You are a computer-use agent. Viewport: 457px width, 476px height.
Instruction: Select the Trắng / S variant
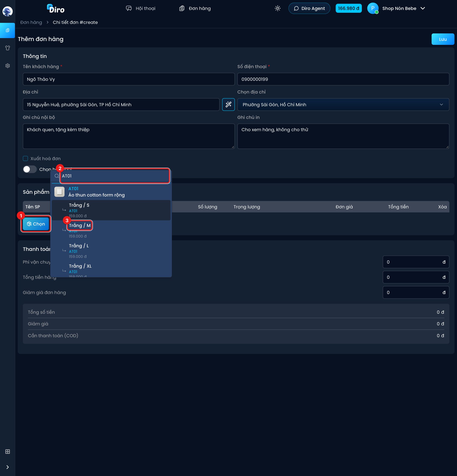point(111,210)
